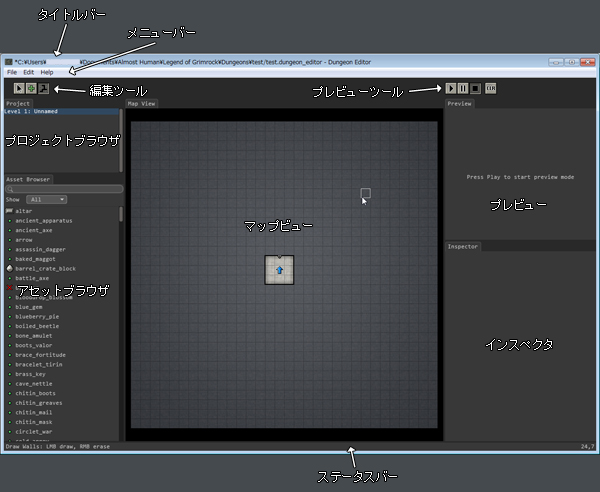Image resolution: width=600 pixels, height=492 pixels.
Task: Stop the dungeon preview
Action: tap(477, 88)
